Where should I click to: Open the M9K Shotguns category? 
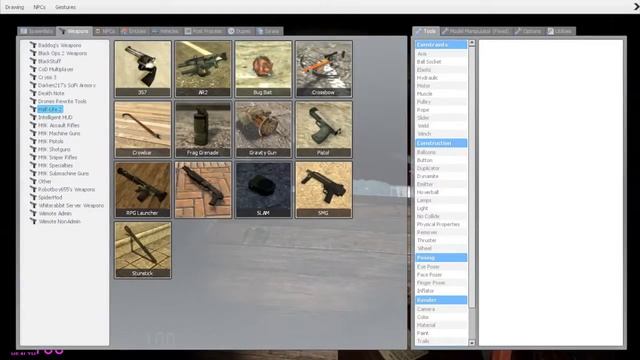54,149
